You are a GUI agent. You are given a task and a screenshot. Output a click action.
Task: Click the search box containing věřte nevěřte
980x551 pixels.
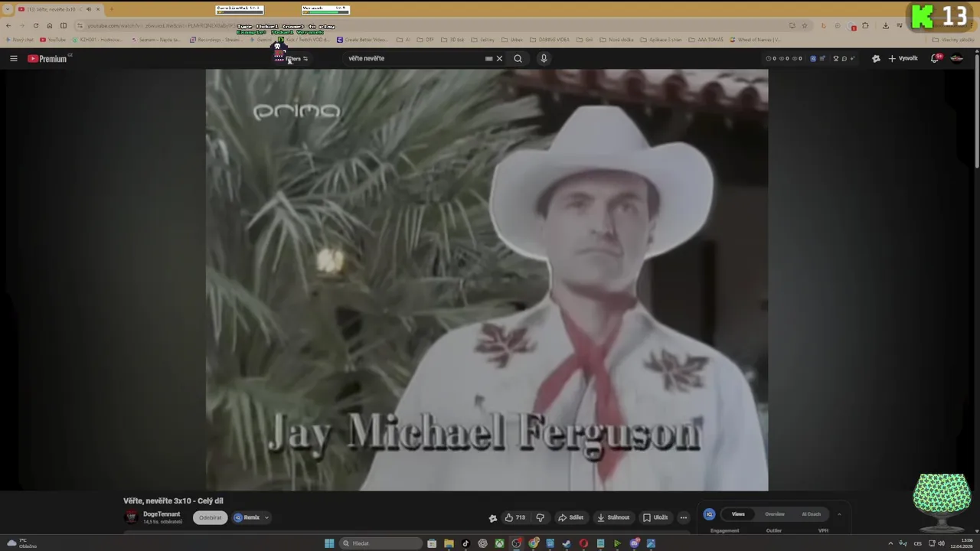click(413, 58)
